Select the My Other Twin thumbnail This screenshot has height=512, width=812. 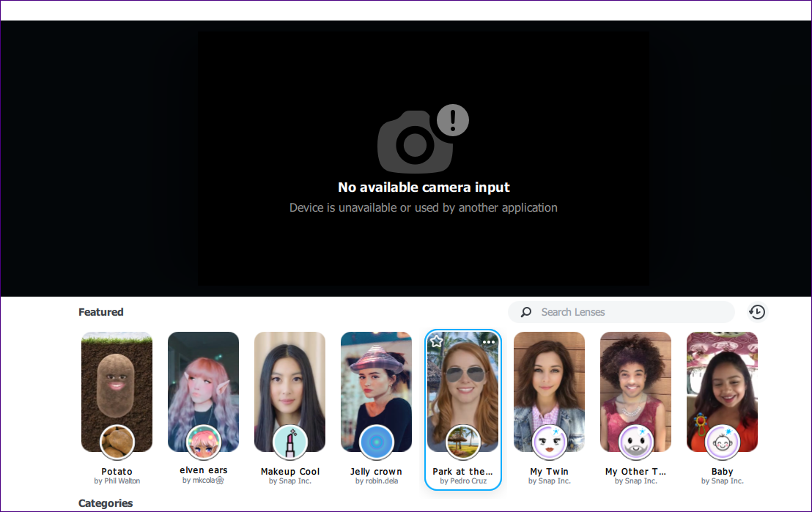pyautogui.click(x=635, y=381)
